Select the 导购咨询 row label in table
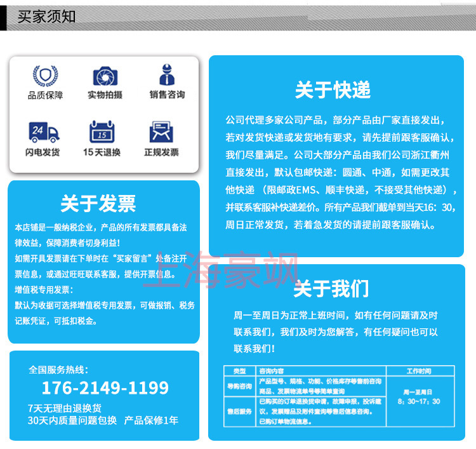The image size is (476, 449). tap(239, 385)
